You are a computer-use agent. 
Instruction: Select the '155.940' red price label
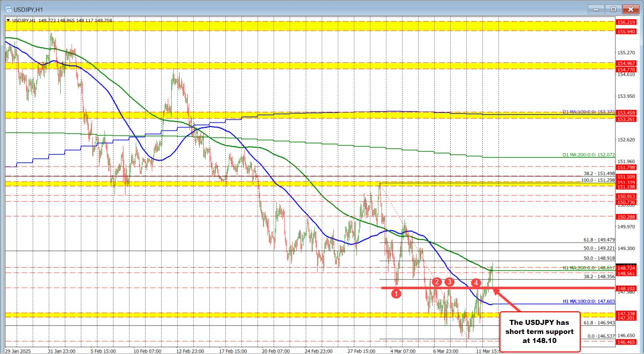(x=625, y=31)
